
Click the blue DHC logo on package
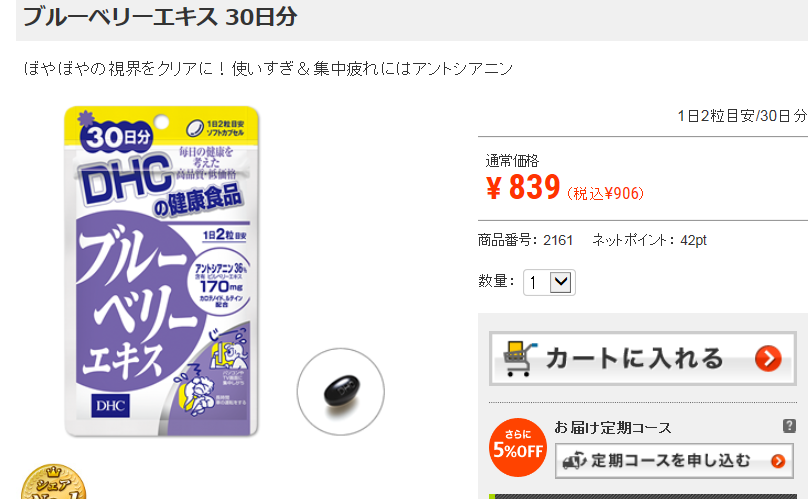[111, 406]
